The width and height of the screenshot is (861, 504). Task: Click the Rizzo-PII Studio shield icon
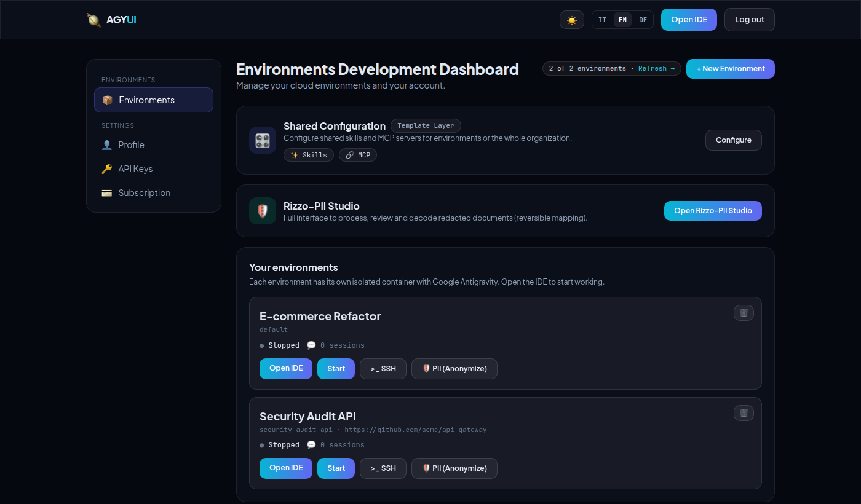tap(263, 211)
